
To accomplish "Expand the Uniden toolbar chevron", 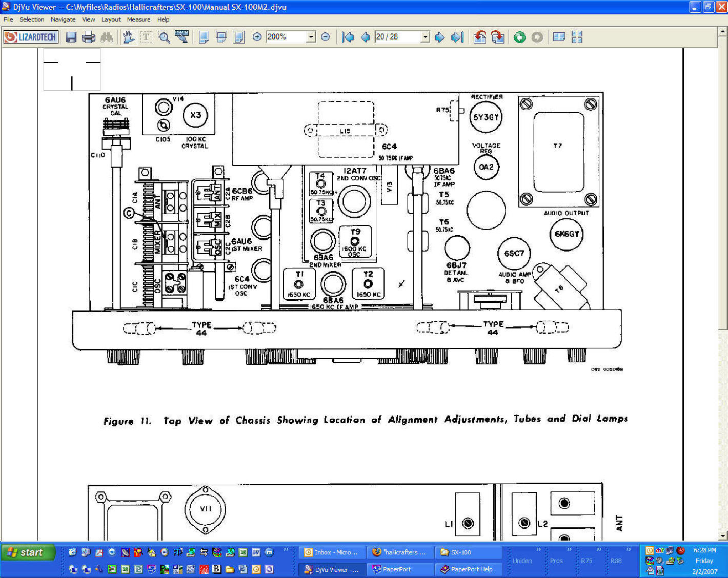I will (539, 549).
